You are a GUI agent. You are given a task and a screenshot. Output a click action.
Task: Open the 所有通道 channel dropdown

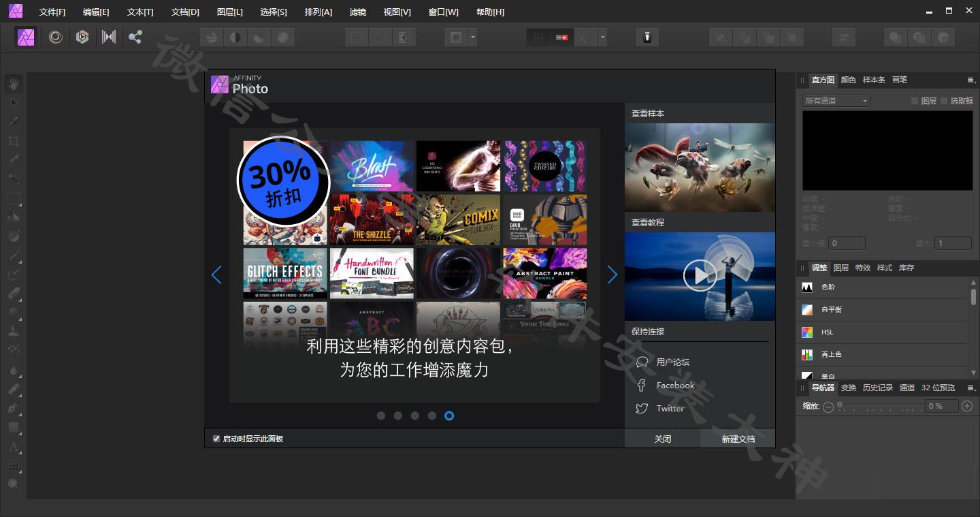pos(836,101)
